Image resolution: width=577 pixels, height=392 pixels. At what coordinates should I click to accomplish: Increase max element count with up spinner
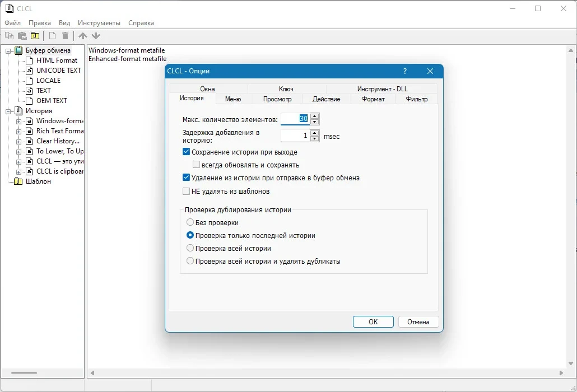click(x=314, y=116)
